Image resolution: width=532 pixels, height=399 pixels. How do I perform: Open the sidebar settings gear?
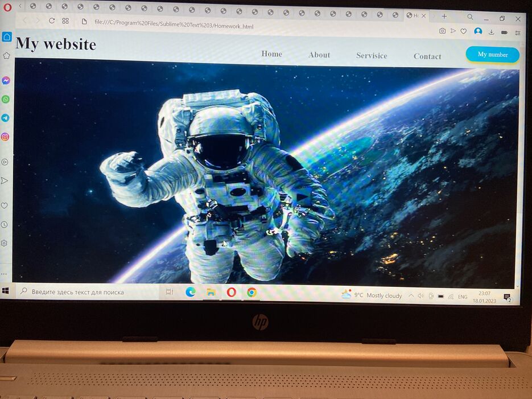tap(4, 243)
